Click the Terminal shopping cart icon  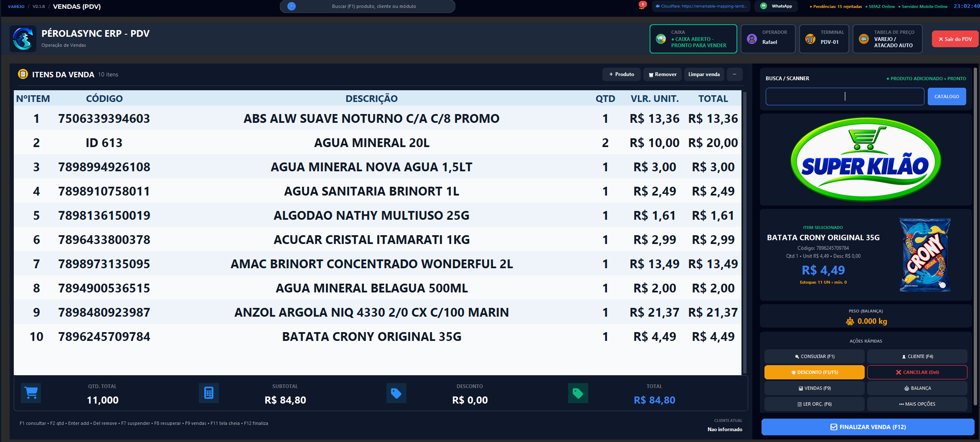tap(810, 39)
